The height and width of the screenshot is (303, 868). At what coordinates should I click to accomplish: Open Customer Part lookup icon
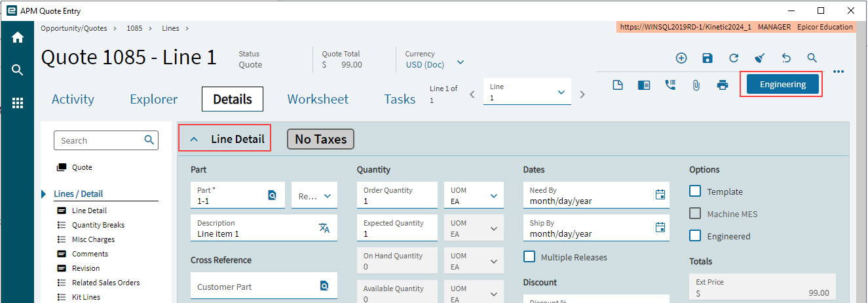(324, 286)
